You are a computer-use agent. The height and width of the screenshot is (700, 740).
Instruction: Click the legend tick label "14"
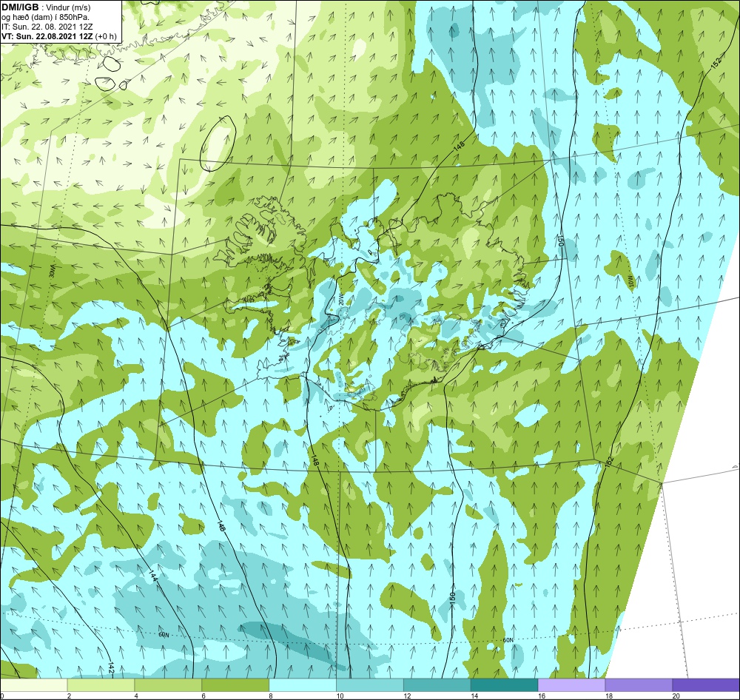pos(474,696)
